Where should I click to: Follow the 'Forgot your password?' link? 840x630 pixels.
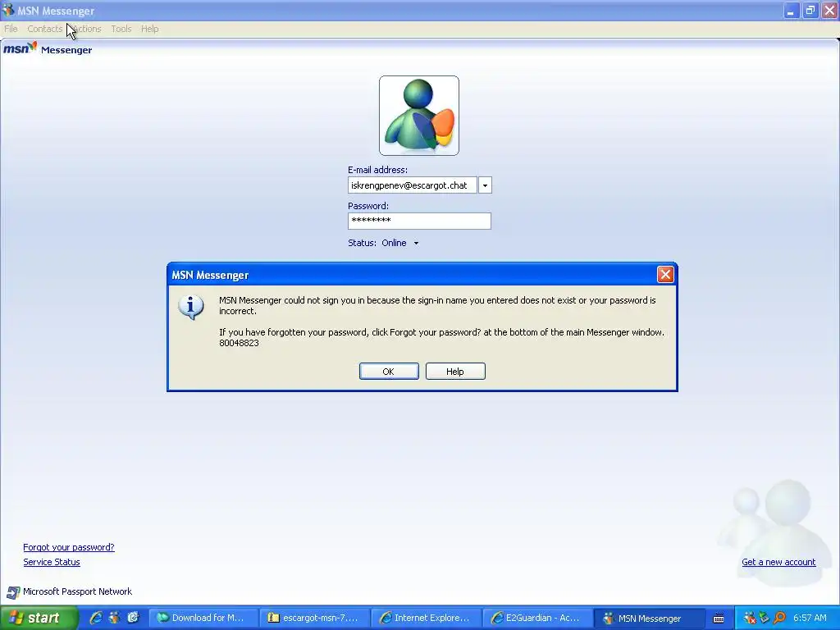point(69,547)
